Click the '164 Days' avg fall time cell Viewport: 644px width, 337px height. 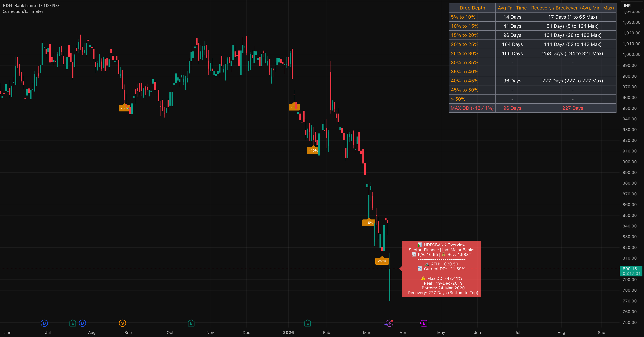[512, 44]
